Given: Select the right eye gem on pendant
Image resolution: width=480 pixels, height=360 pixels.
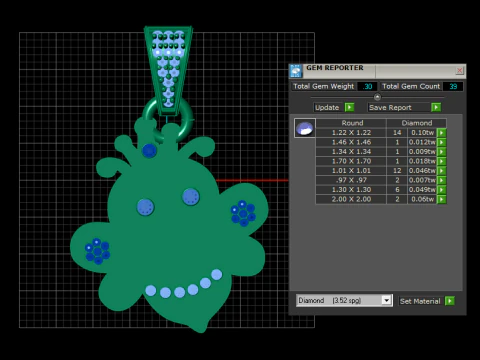Looking at the screenshot, I should pos(191,197).
